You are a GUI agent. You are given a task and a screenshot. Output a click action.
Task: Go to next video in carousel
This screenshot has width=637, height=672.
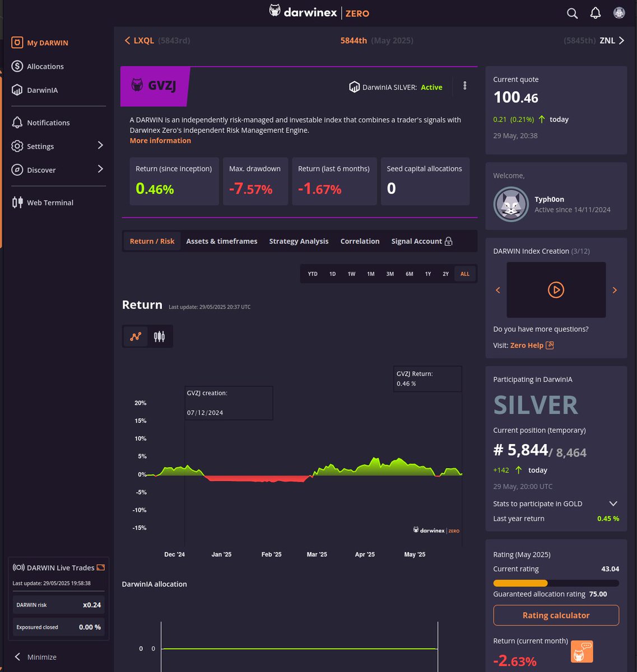click(x=615, y=290)
